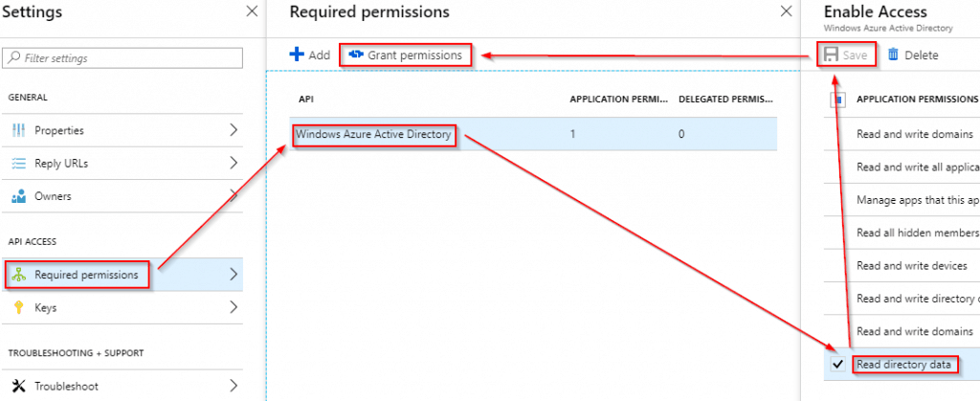Click the Troubleshoot wrench icon
Screen dimensions: 980x401
19,386
